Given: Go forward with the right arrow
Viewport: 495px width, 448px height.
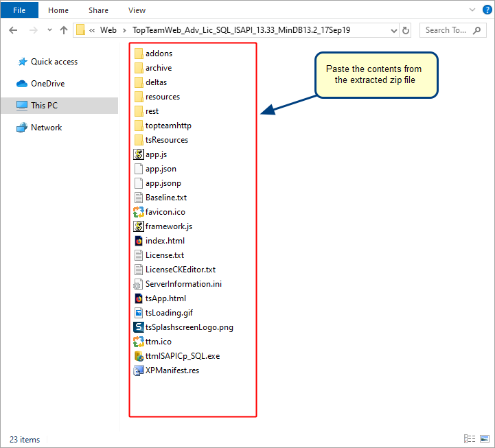Looking at the screenshot, I should click(33, 30).
